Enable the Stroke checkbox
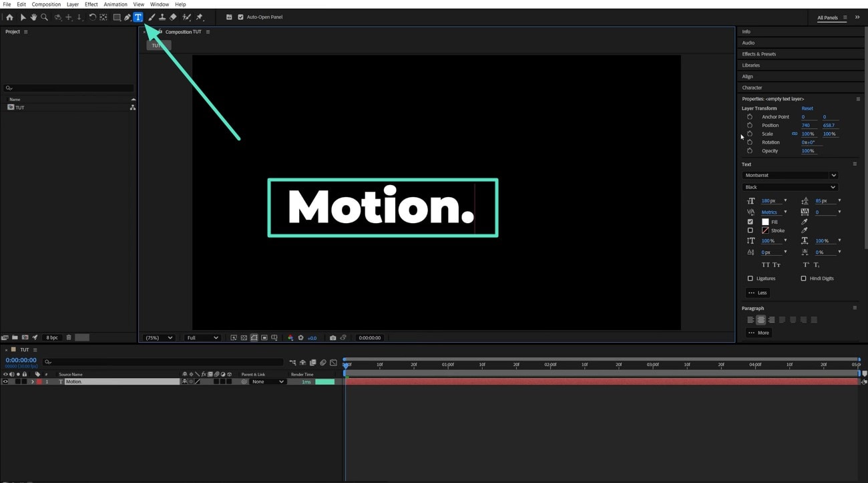868x483 pixels. (x=750, y=230)
